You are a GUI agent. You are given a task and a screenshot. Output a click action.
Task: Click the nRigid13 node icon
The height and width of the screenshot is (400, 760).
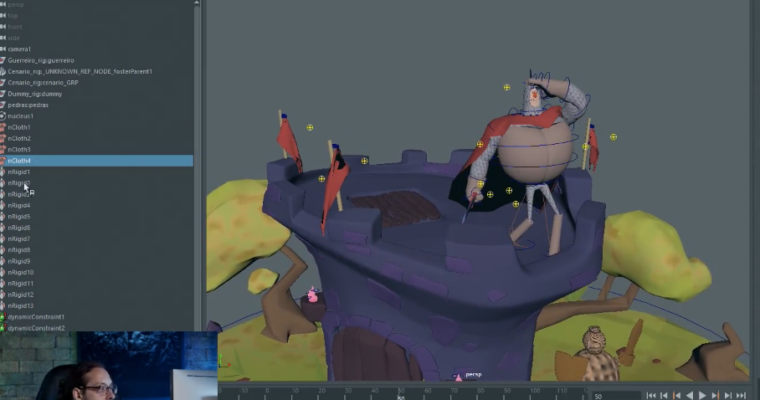(3, 306)
